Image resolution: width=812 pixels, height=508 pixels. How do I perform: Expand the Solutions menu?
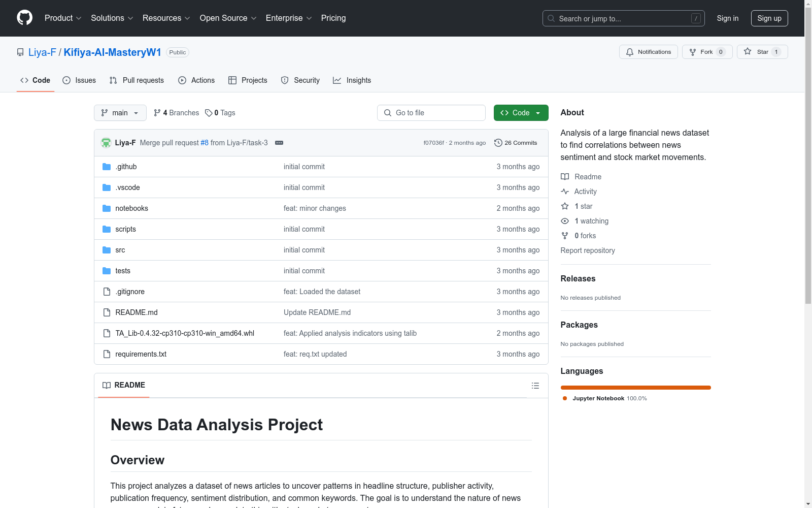point(112,18)
